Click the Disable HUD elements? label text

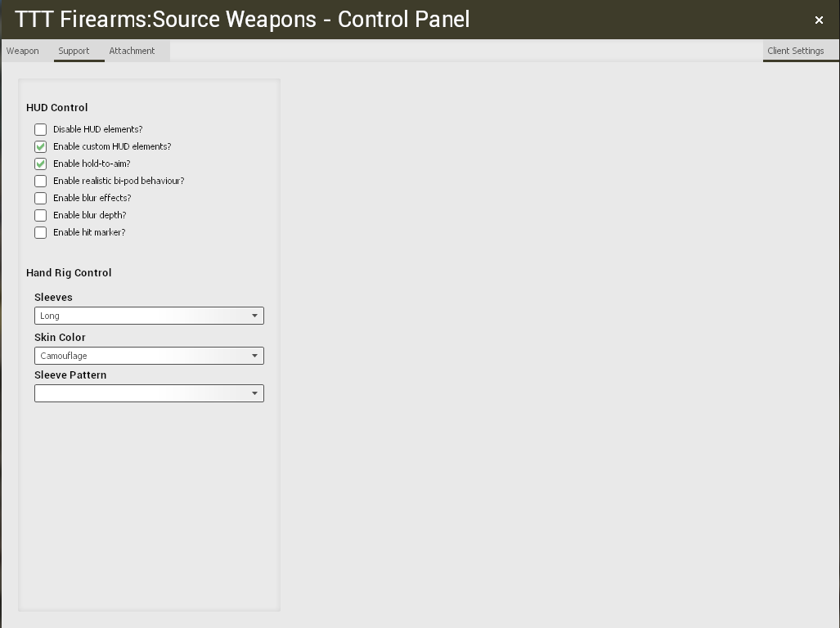click(97, 129)
